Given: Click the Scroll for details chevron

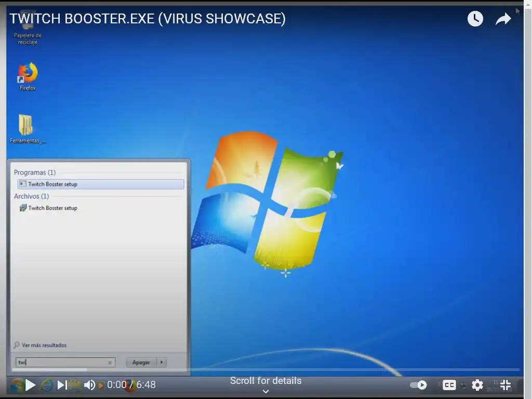Looking at the screenshot, I should click(x=266, y=392).
